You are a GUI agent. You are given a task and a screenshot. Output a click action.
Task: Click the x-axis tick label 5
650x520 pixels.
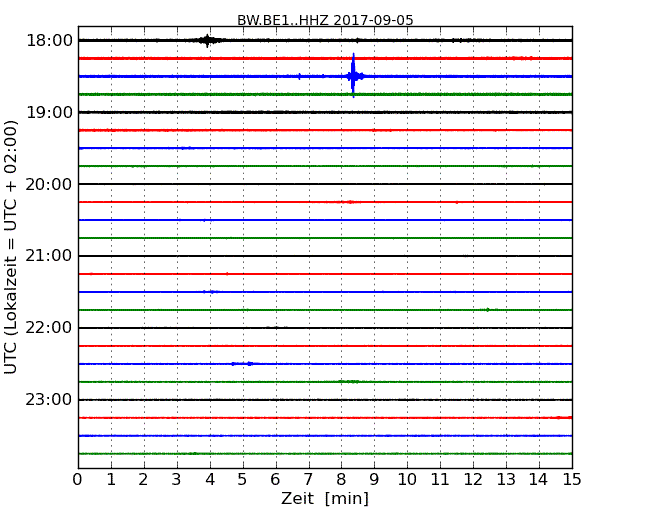pos(242,480)
